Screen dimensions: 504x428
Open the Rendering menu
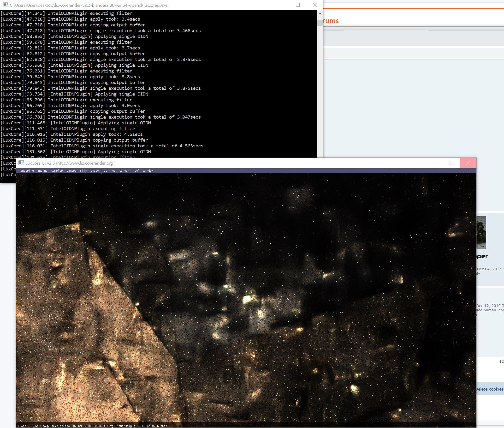click(26, 171)
